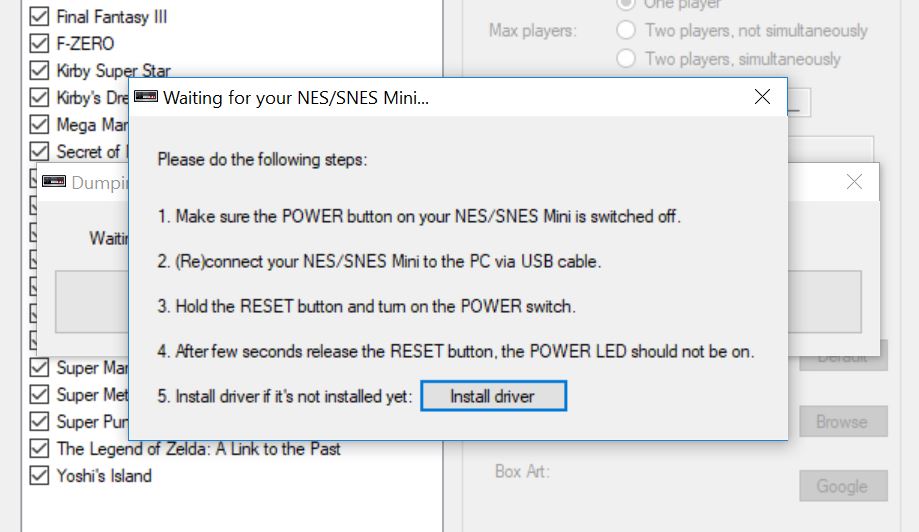Close the Waiting for your NES/SNES Mini dialog
Image resolution: width=919 pixels, height=532 pixels.
click(762, 97)
